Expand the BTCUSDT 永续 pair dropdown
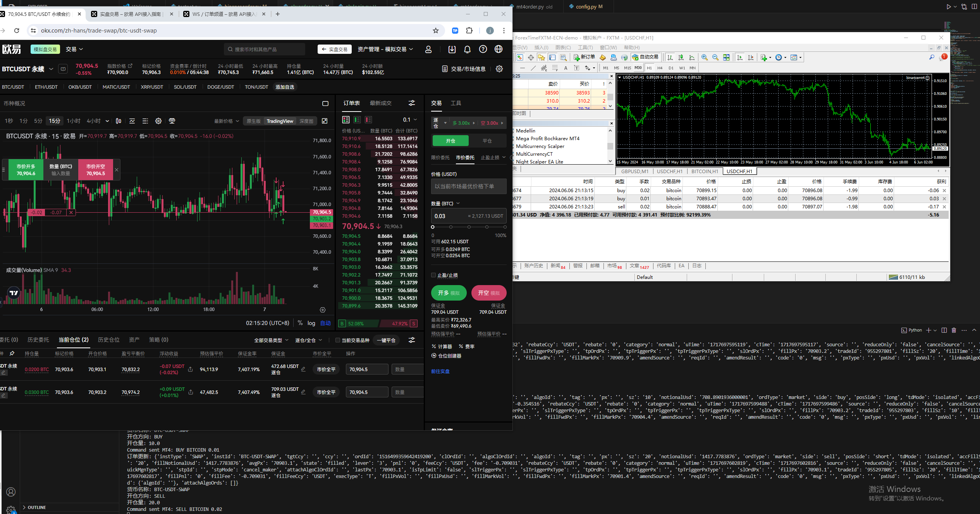Screen dimensions: 980x514 coord(51,69)
